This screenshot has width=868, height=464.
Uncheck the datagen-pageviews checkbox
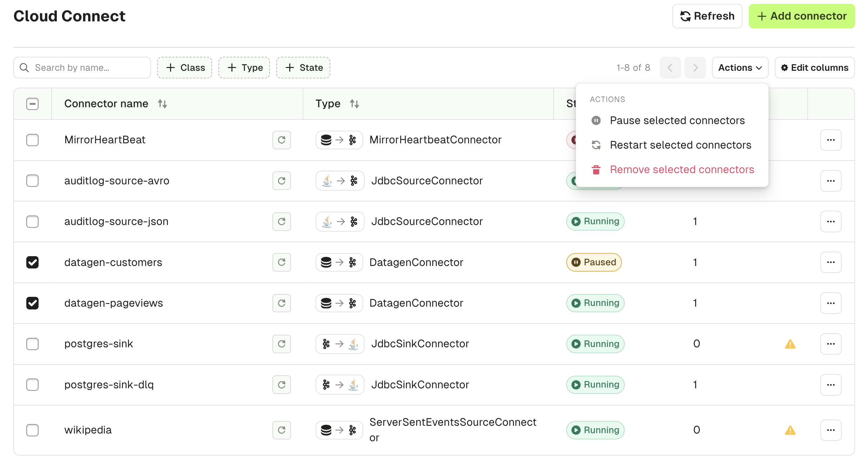tap(32, 303)
